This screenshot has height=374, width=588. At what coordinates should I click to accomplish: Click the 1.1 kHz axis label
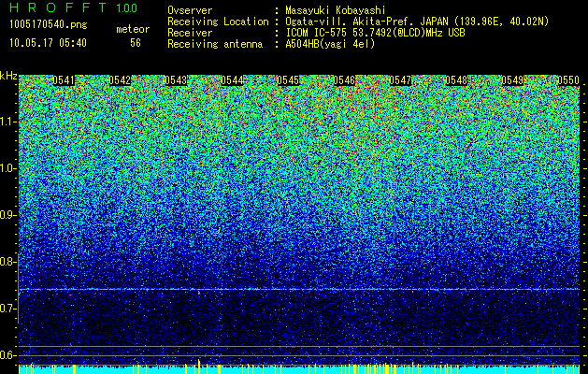click(x=8, y=122)
